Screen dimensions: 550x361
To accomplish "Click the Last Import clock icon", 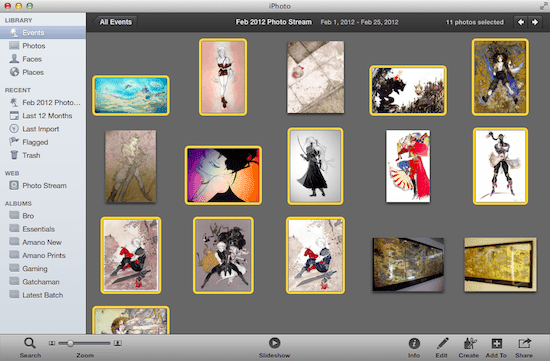I will tap(14, 129).
